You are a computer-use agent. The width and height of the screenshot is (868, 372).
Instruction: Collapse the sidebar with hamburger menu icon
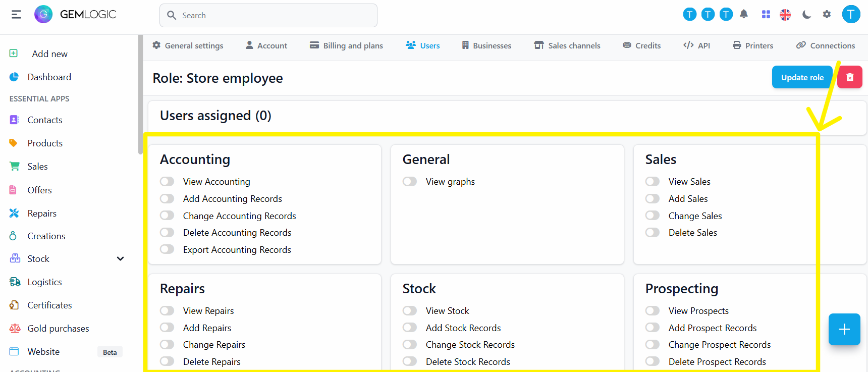click(x=16, y=15)
